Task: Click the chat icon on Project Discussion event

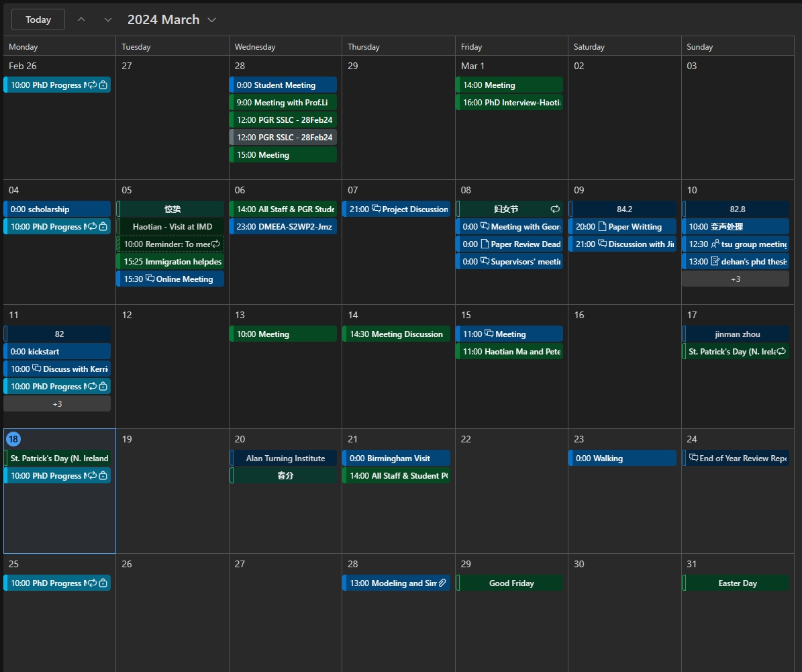Action: click(x=376, y=209)
